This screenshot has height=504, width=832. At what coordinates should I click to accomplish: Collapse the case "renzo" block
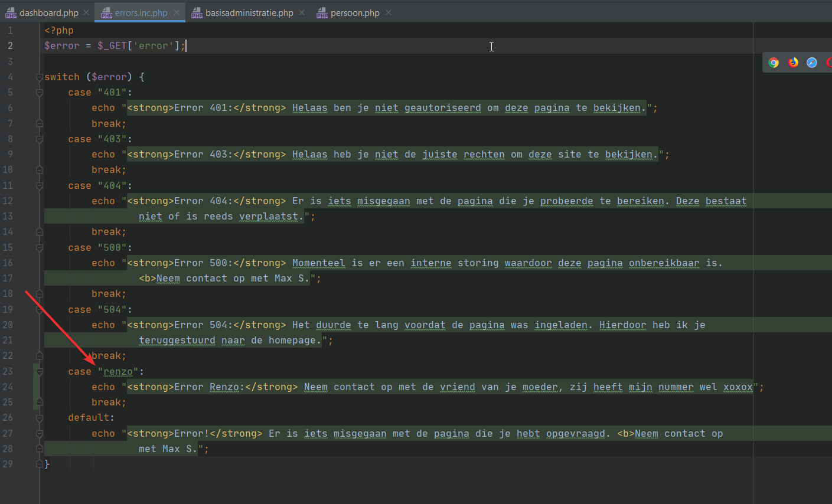coord(39,372)
